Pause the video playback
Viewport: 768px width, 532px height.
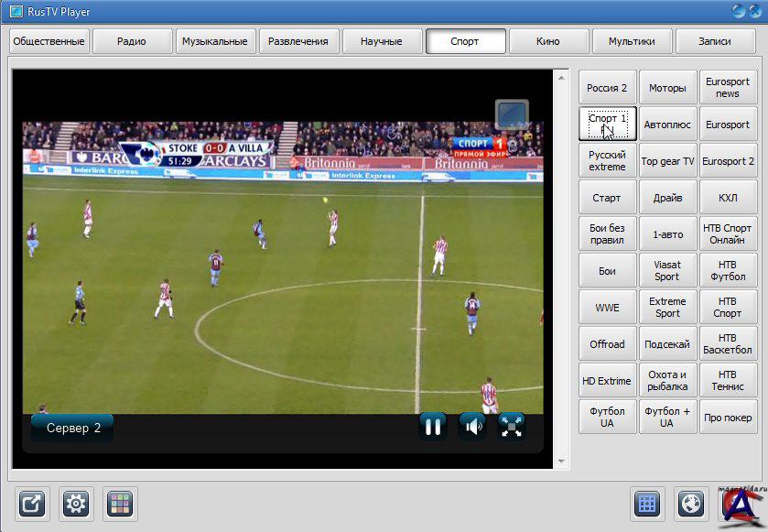(433, 426)
